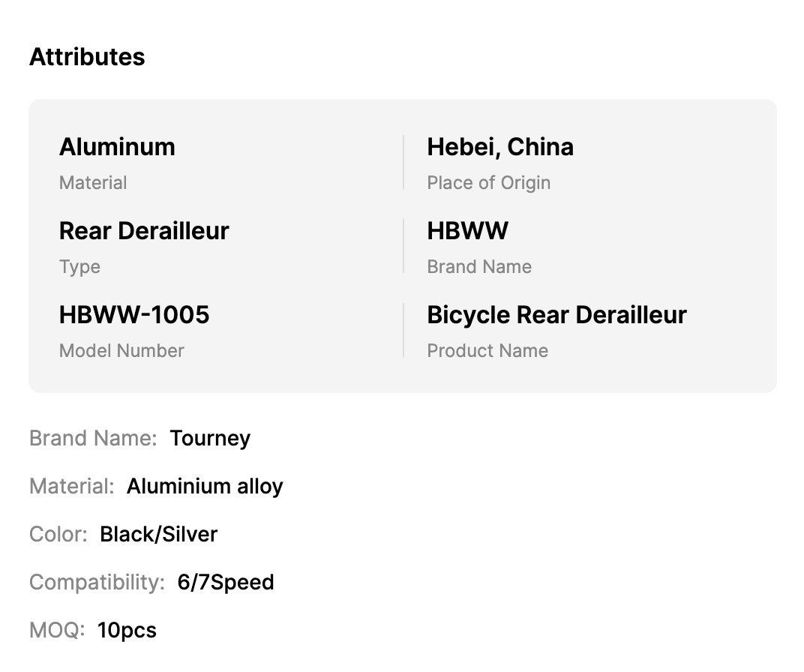Click the Model Number label
Screen dimensions: 804x672
tap(121, 350)
